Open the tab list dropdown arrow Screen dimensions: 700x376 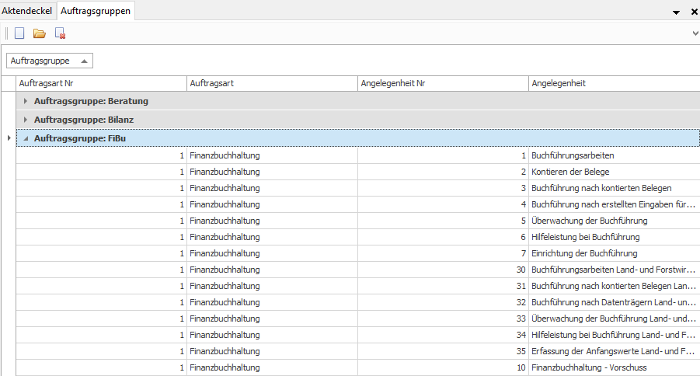coord(676,13)
